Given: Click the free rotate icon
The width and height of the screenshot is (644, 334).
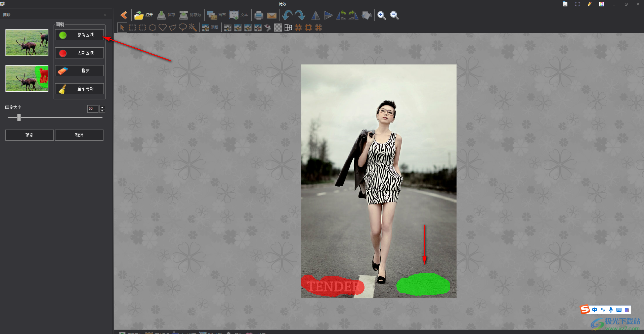Looking at the screenshot, I should point(367,15).
